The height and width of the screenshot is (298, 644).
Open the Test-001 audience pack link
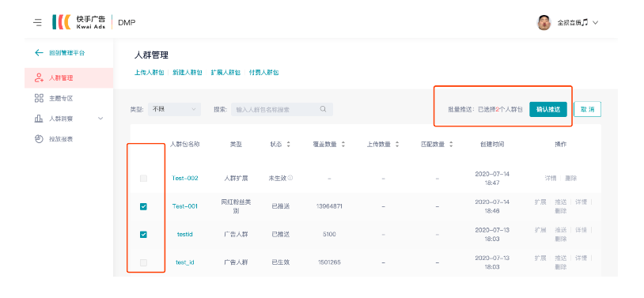(x=185, y=206)
